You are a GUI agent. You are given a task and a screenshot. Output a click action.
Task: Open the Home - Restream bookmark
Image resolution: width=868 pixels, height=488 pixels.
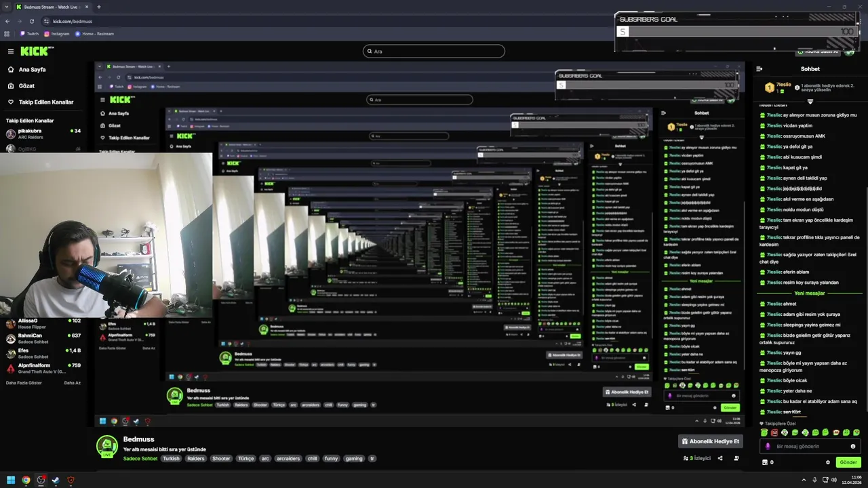coord(94,33)
